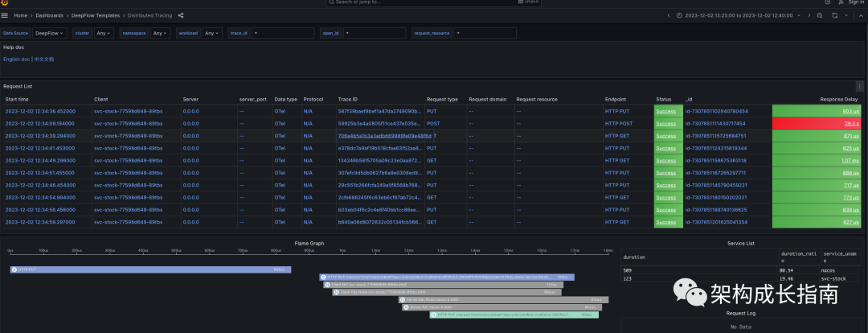This screenshot has width=868, height=333.
Task: Select the HTTP PUT 845us flame graph span
Action: pyautogui.click(x=150, y=269)
